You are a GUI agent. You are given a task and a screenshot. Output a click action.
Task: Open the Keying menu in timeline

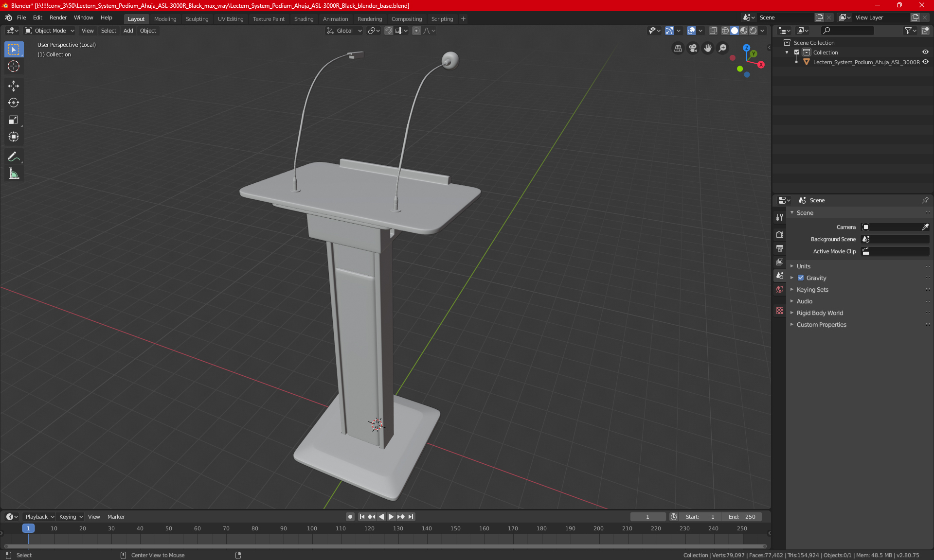point(71,517)
